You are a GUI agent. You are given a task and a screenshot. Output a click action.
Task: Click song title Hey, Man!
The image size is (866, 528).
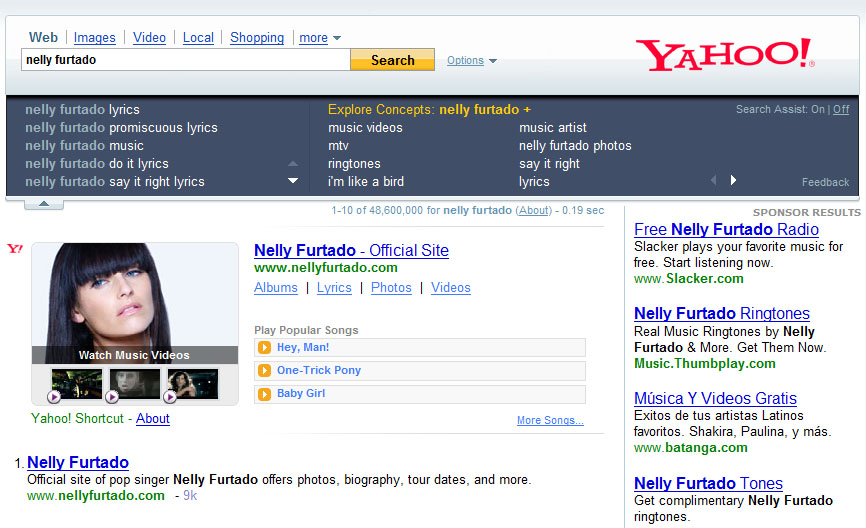coord(303,347)
